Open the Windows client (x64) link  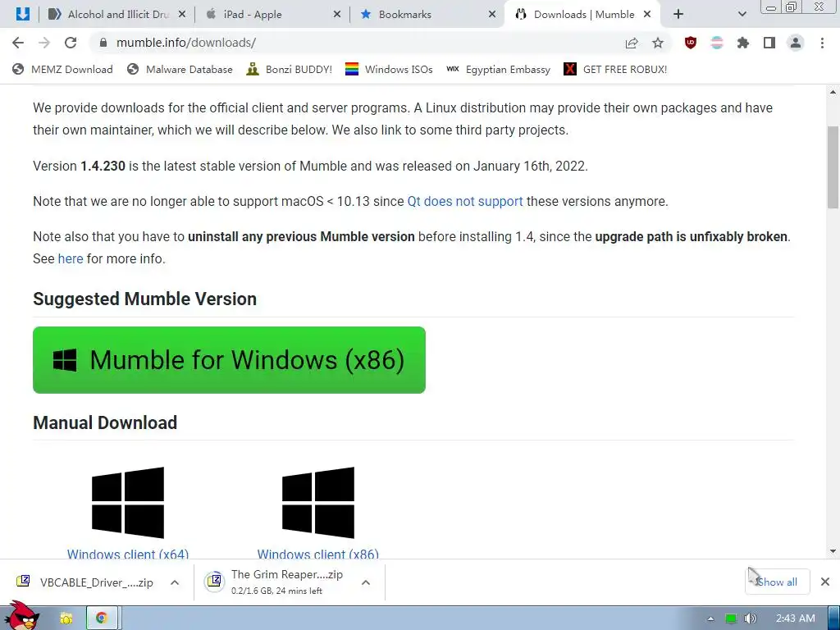click(127, 554)
